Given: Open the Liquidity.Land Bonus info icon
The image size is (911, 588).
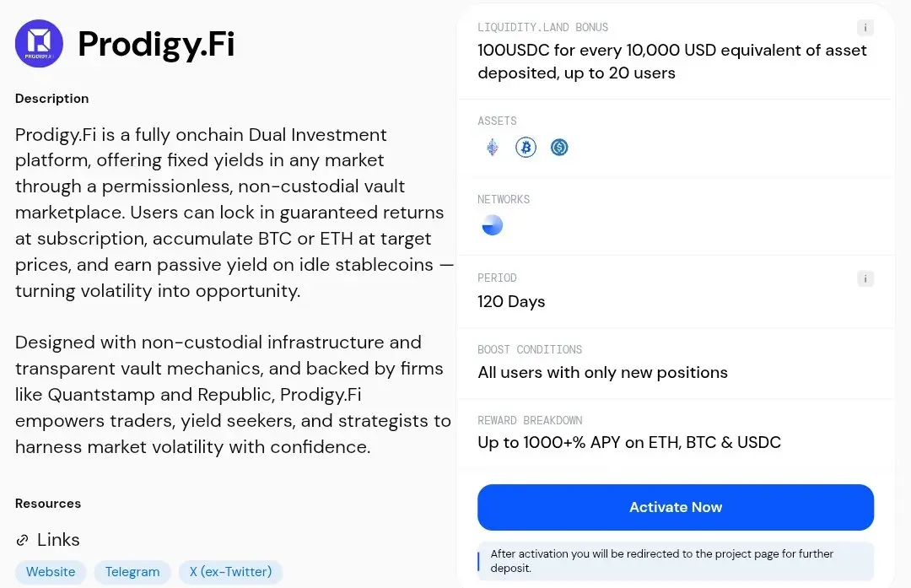Looking at the screenshot, I should [x=865, y=27].
